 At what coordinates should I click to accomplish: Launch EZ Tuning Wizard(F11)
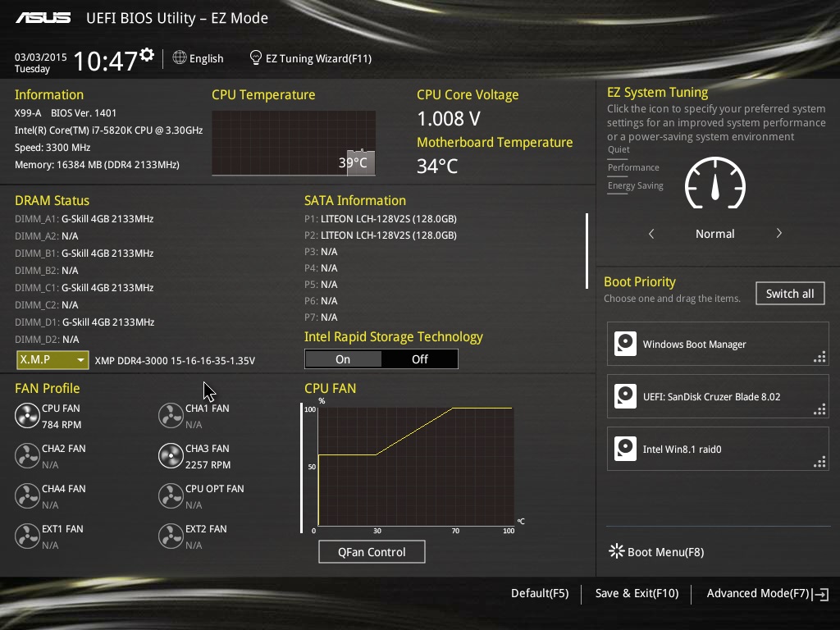(x=319, y=58)
